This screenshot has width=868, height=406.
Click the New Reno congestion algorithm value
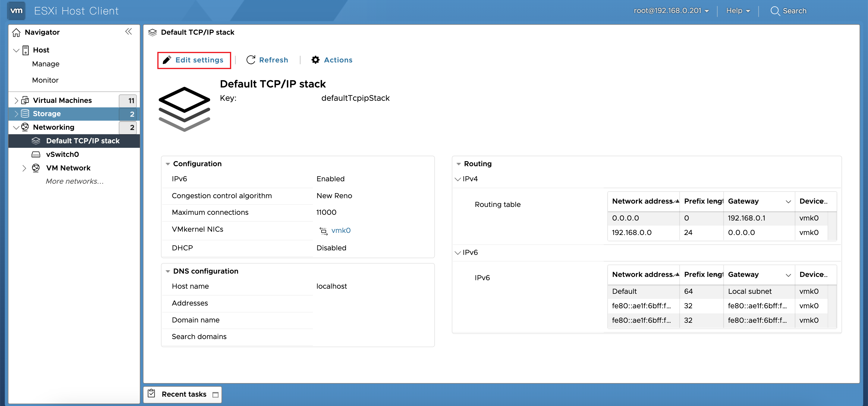tap(334, 196)
